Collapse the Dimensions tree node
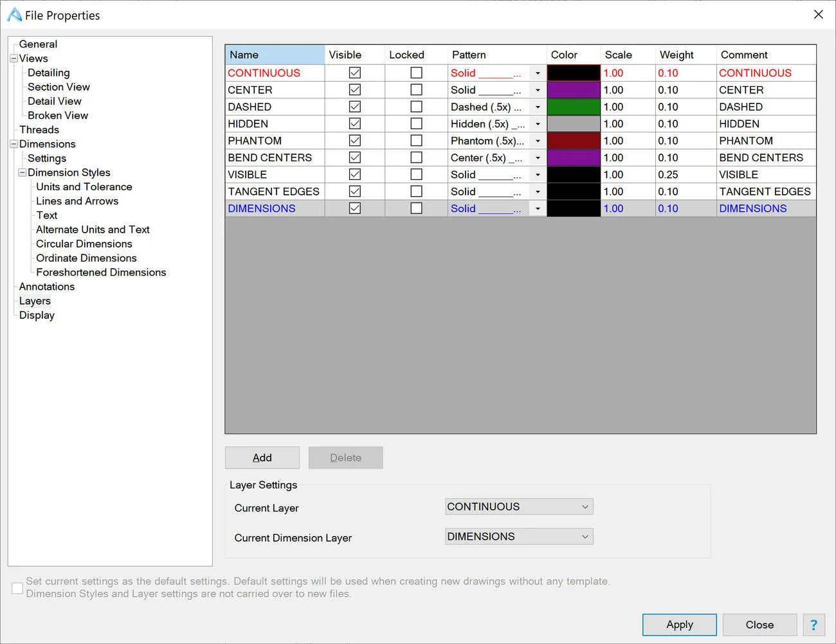 point(14,144)
